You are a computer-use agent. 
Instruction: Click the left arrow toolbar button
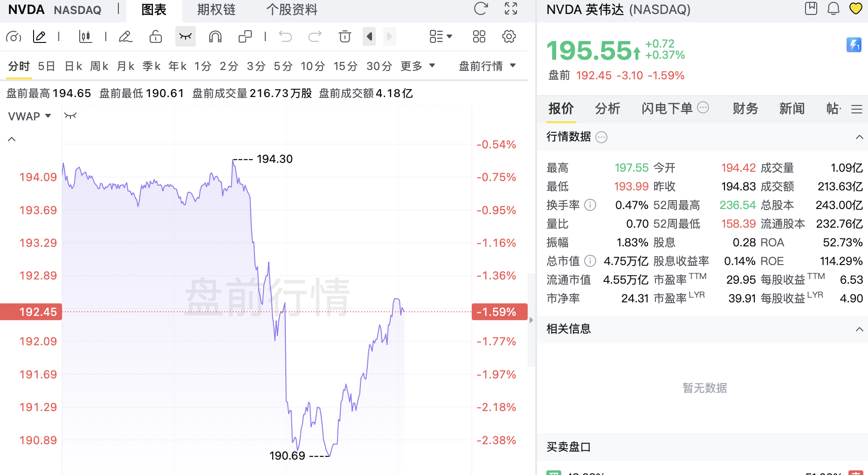pos(369,36)
